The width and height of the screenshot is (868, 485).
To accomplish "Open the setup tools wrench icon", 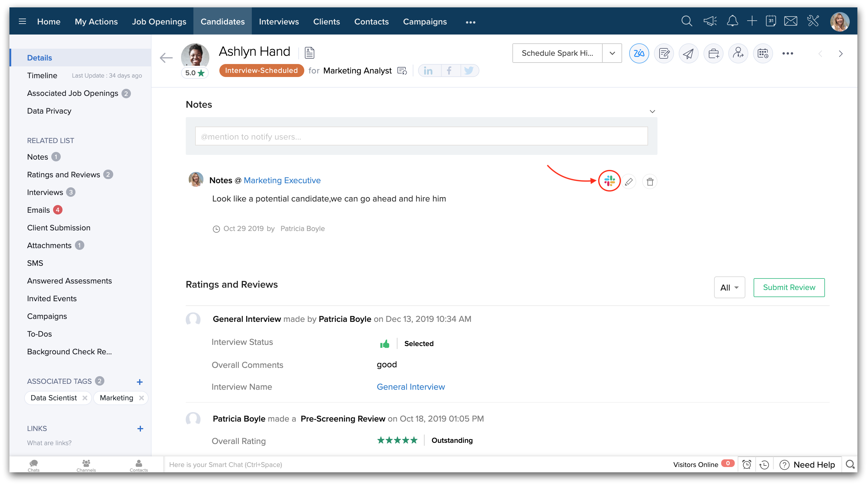I will (813, 21).
